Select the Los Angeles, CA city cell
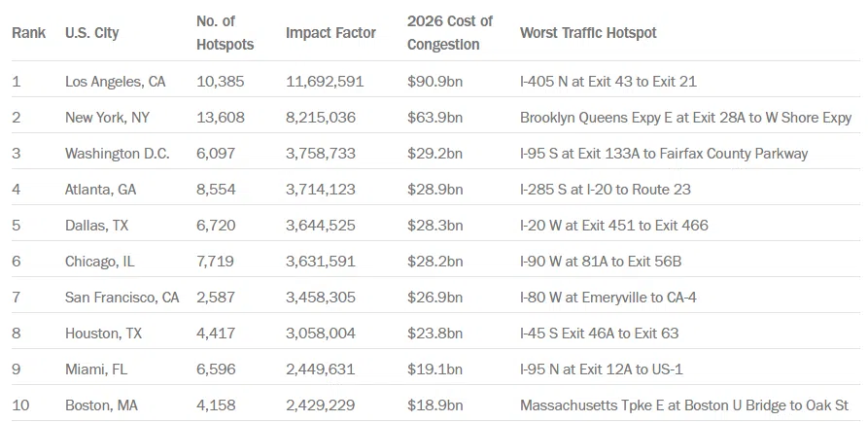868x422 pixels. pyautogui.click(x=115, y=82)
